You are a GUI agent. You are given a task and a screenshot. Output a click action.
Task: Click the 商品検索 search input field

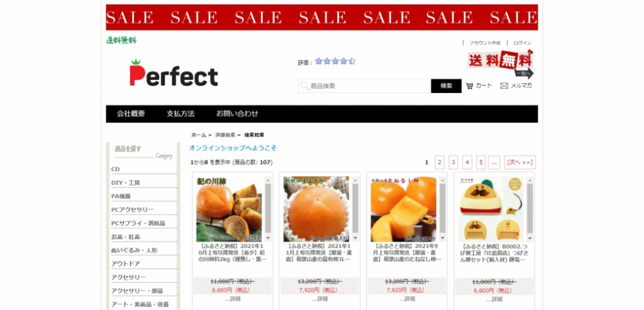tap(364, 86)
